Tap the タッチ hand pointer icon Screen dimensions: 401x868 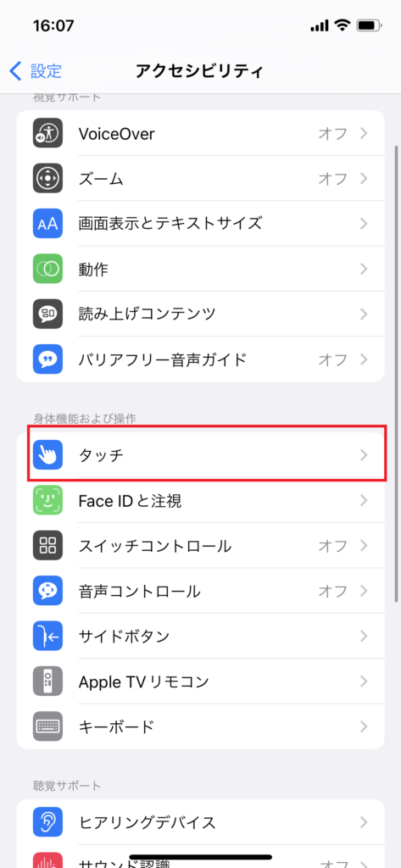pos(47,455)
